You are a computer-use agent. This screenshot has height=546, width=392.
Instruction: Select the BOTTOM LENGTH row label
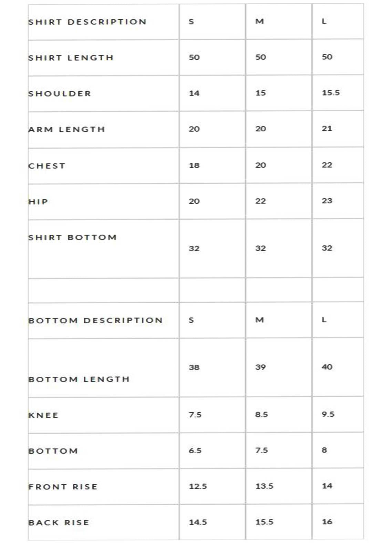tap(79, 380)
